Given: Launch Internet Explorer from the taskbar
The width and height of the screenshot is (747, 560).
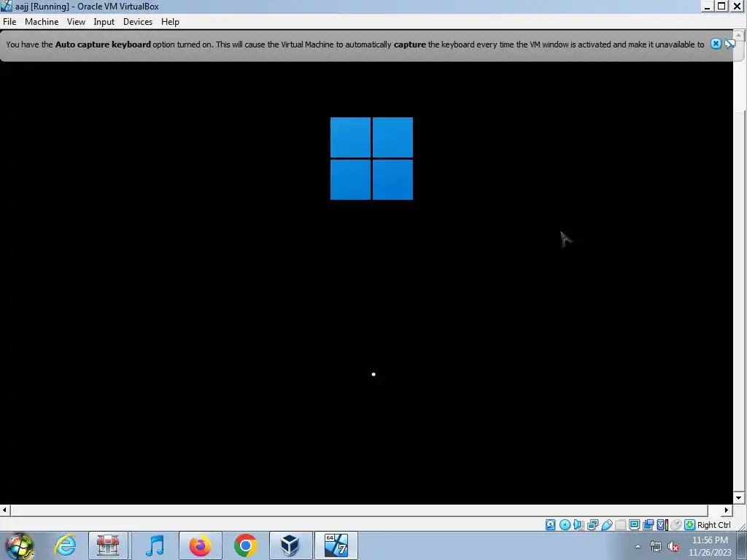Looking at the screenshot, I should 65,545.
